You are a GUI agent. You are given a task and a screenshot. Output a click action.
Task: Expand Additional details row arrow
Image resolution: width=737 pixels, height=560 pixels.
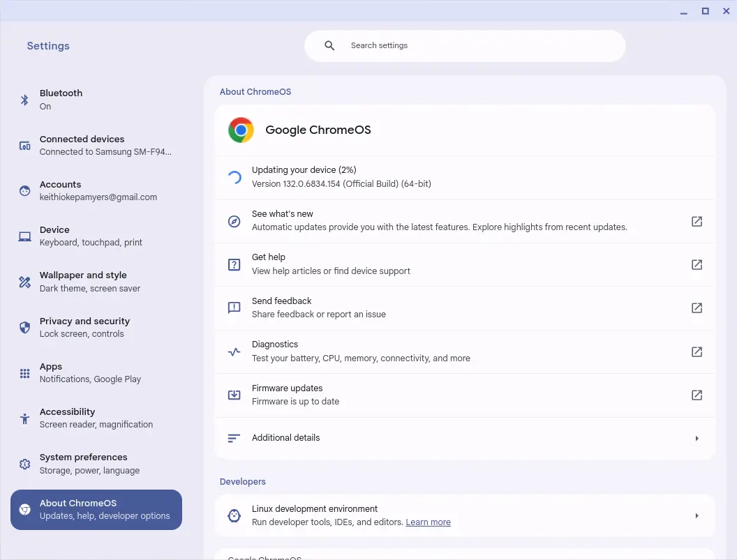tap(697, 439)
